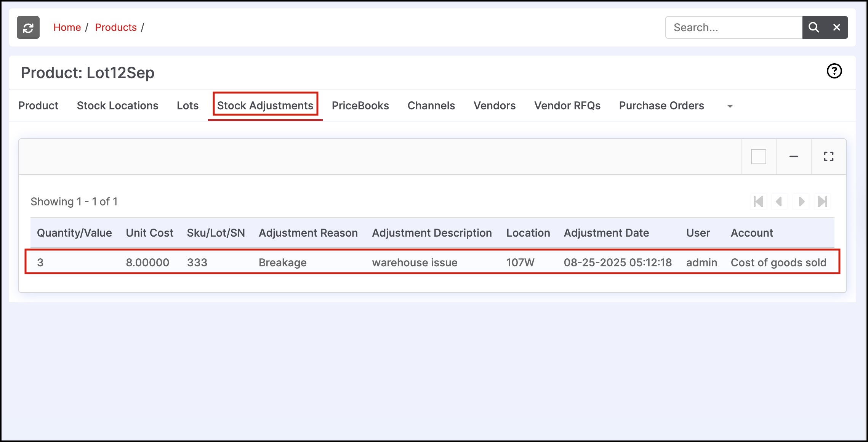868x442 pixels.
Task: Click the 333 lot number cell
Action: click(x=197, y=263)
